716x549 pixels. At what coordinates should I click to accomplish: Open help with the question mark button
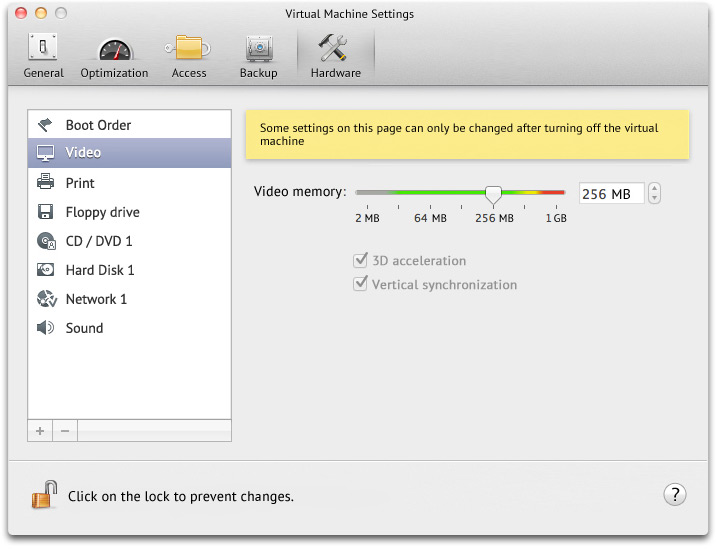click(x=674, y=494)
